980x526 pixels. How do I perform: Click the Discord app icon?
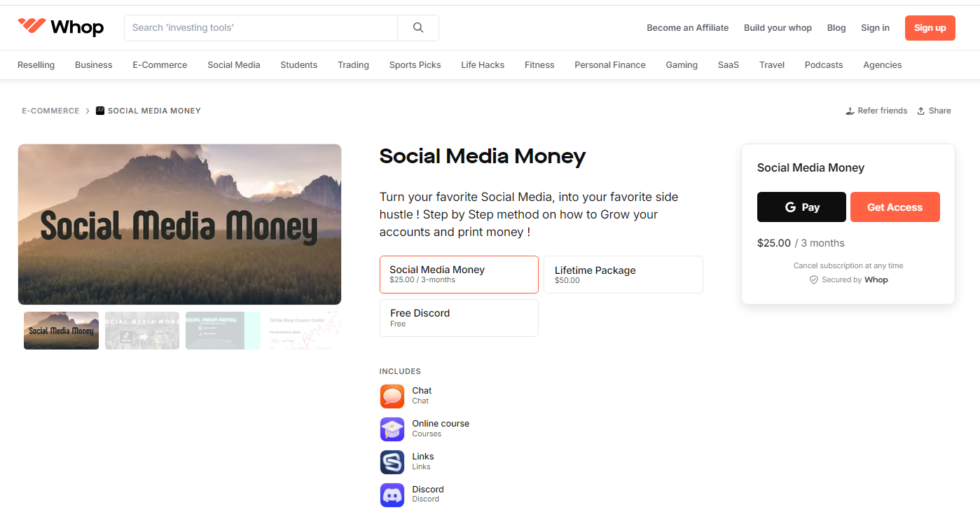[x=392, y=495]
